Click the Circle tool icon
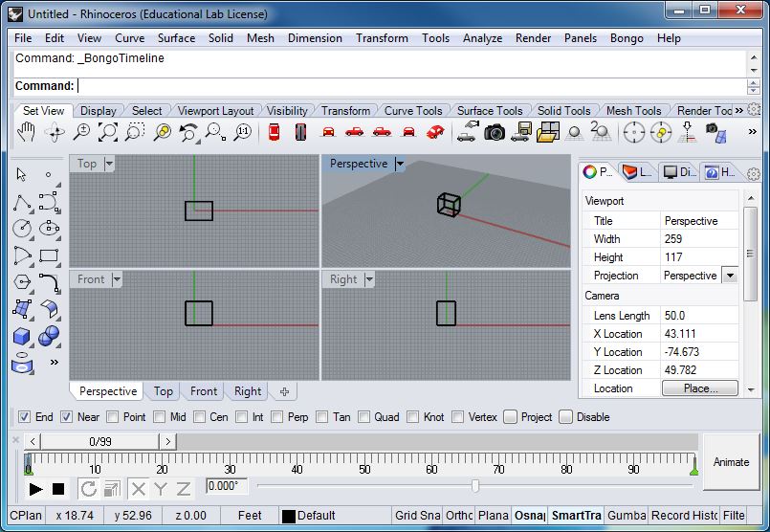 [22, 229]
